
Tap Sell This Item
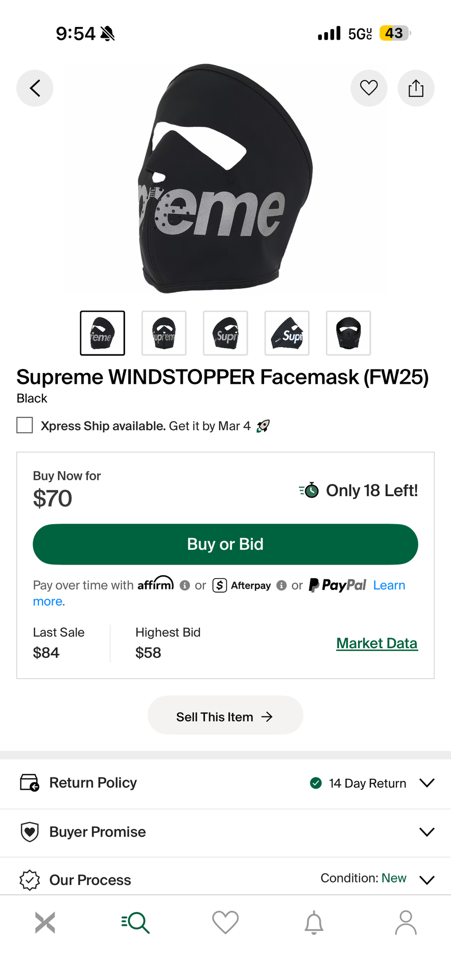click(x=225, y=715)
